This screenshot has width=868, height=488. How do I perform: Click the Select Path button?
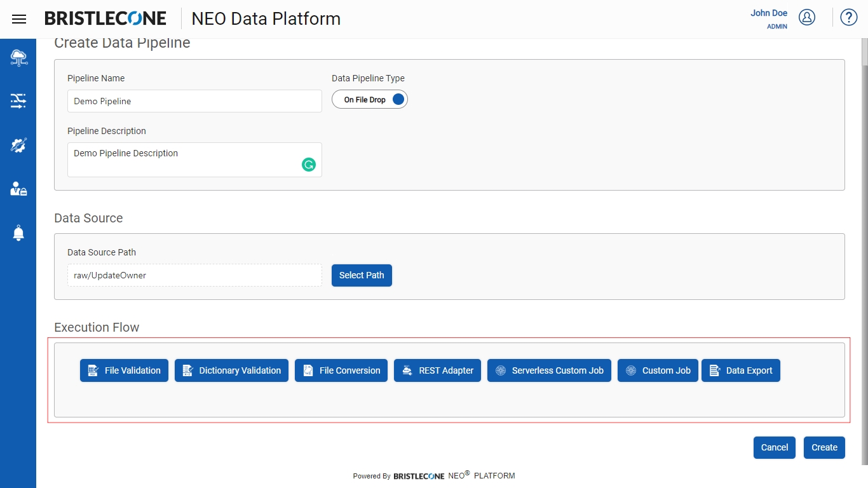click(362, 275)
